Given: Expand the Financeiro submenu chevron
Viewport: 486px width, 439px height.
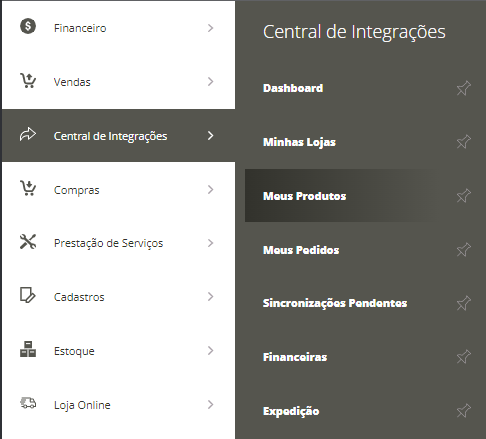Looking at the screenshot, I should point(210,28).
